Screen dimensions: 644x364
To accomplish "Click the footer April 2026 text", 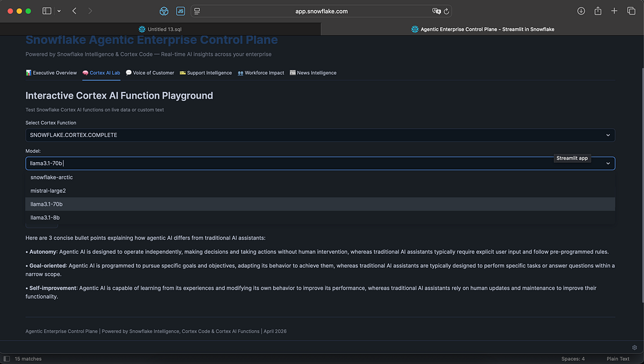I will coord(275,331).
